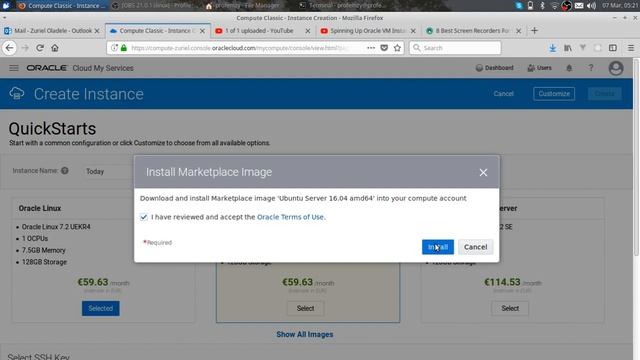Switch to Terminal taskbar window

pos(343,6)
